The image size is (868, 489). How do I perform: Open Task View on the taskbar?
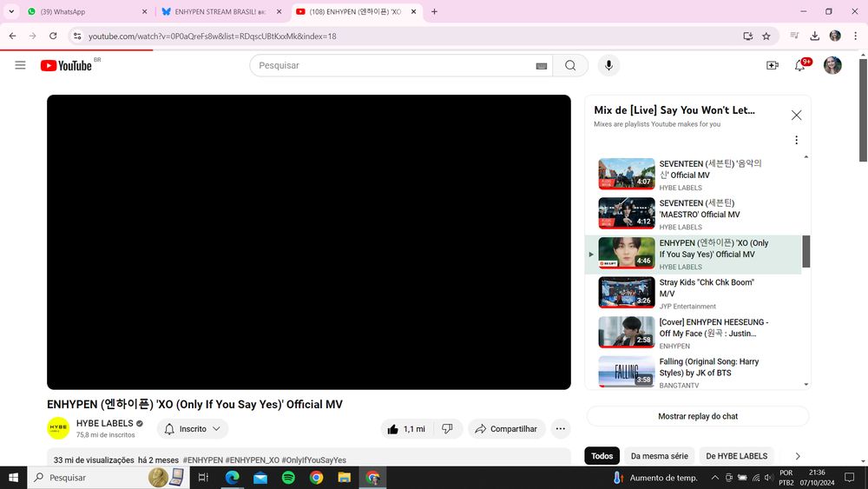click(203, 478)
